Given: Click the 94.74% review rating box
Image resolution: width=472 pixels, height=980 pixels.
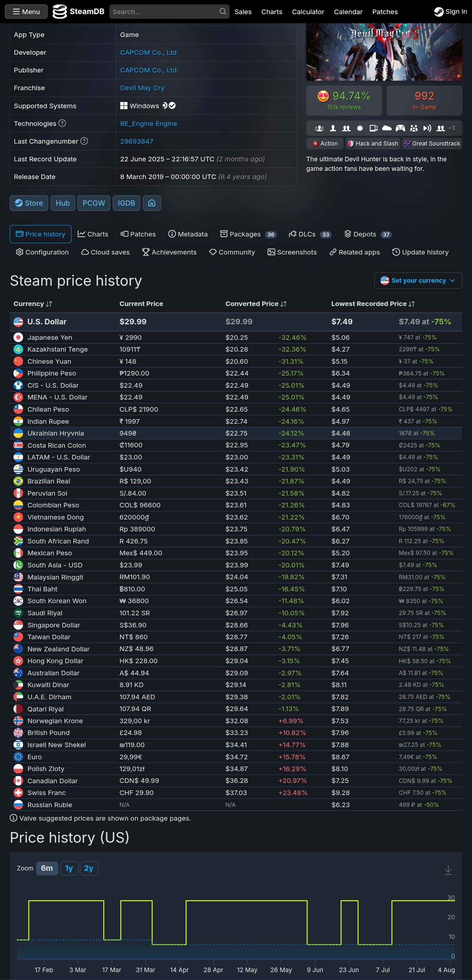Looking at the screenshot, I should coord(344,101).
